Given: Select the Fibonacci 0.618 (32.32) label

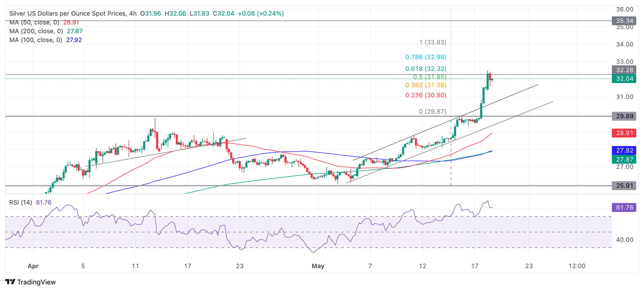Looking at the screenshot, I should coord(425,68).
